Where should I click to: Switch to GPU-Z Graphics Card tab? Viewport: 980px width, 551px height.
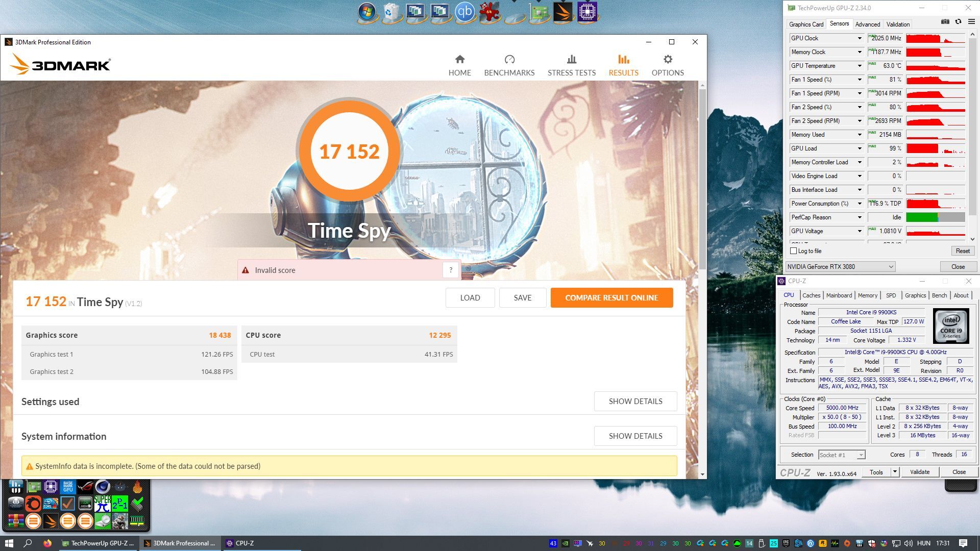tap(805, 24)
